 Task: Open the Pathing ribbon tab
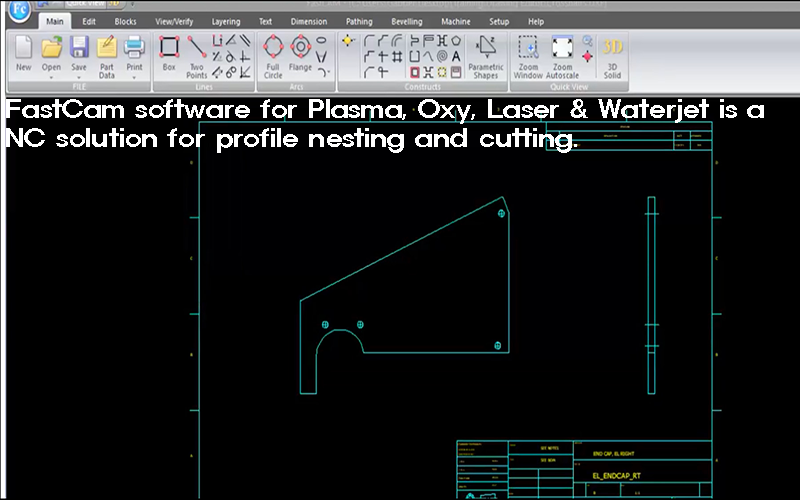359,21
